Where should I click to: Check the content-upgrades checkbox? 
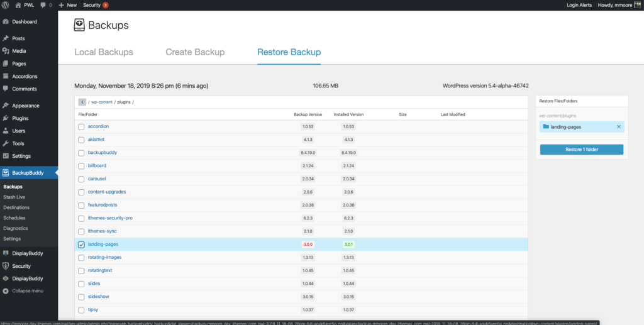click(x=81, y=192)
